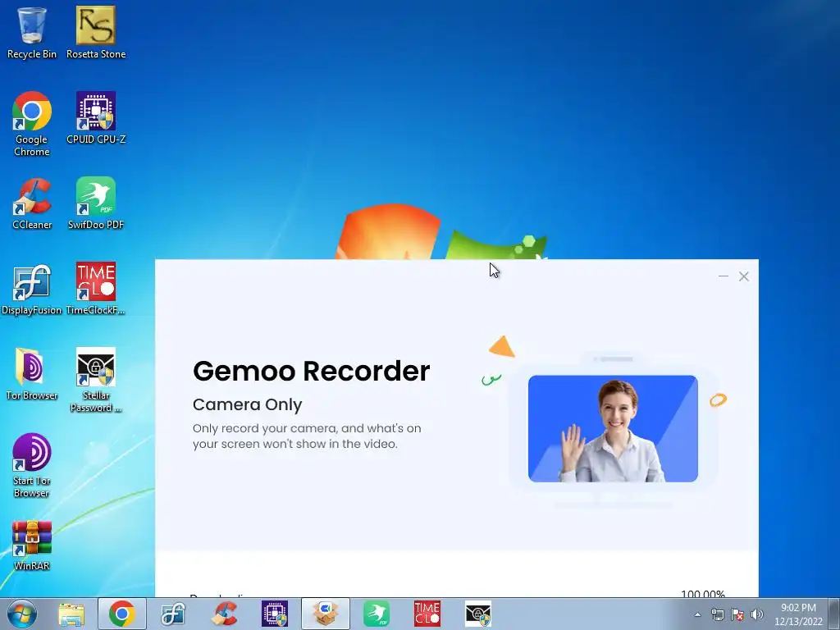Open SwifDoo PDF from the taskbar
This screenshot has width=840, height=630.
coord(377,614)
